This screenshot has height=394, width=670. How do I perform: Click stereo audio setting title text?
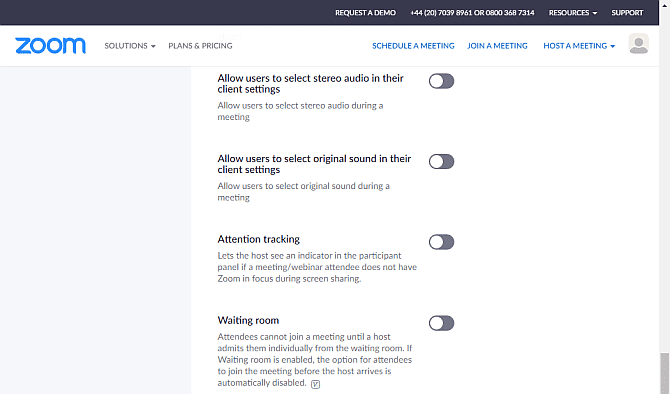click(310, 84)
